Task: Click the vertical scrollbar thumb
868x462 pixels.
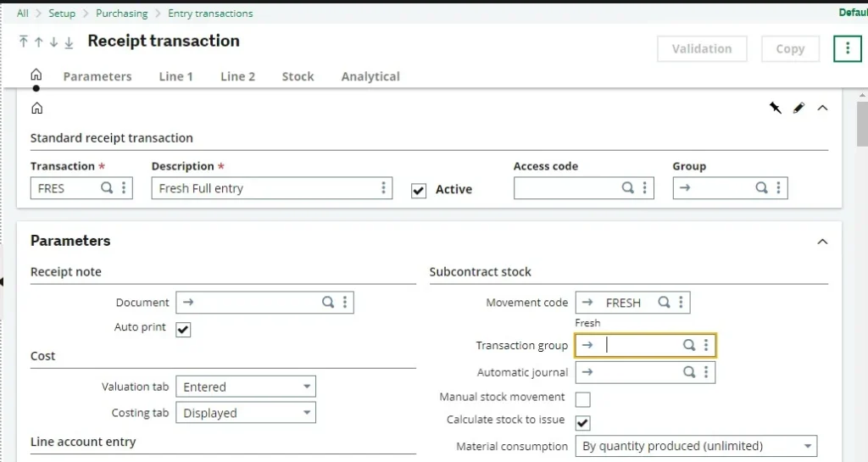Action: click(862, 125)
